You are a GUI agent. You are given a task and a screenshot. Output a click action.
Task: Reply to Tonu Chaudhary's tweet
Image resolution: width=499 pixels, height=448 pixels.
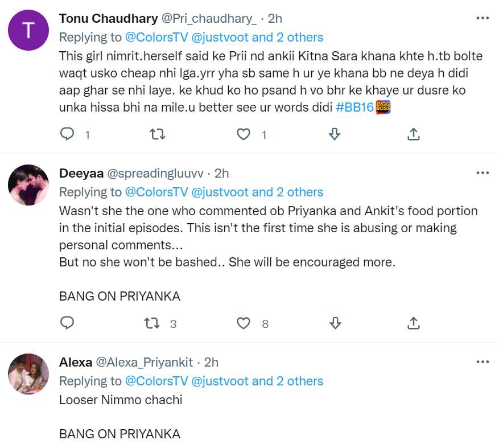67,134
